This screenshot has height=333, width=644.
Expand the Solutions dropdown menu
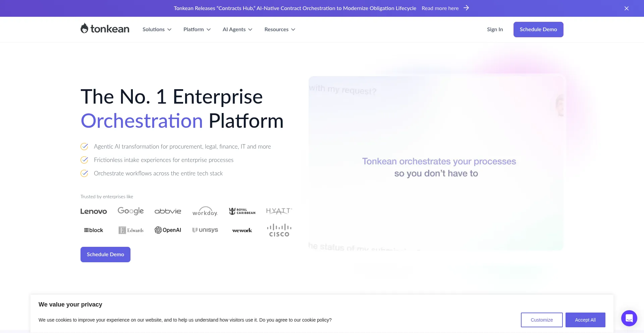157,29
